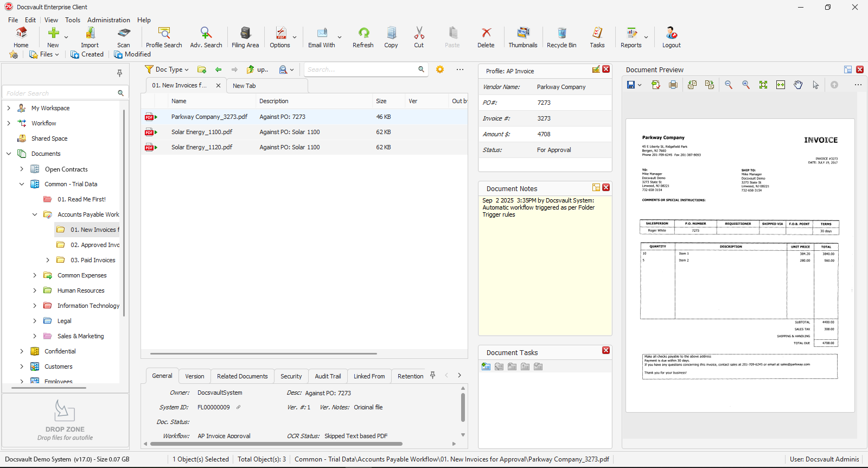This screenshot has height=468, width=868.
Task: Open the Doc Type filter dropdown
Action: coord(167,69)
